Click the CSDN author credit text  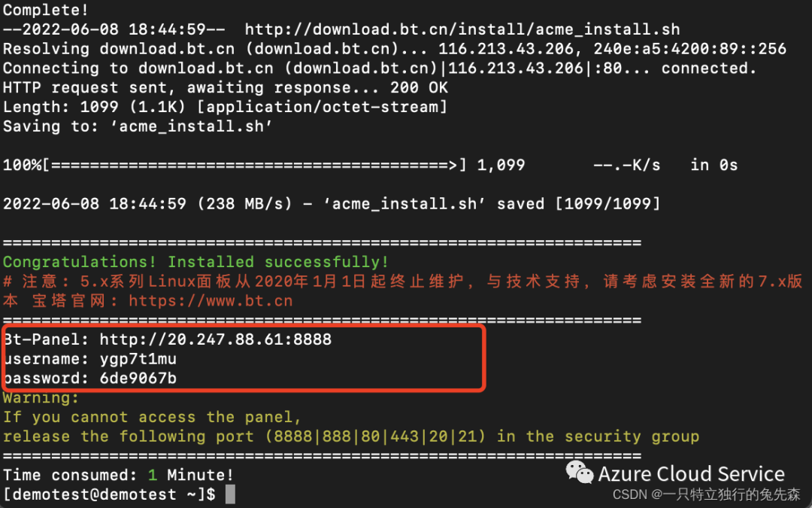[706, 494]
